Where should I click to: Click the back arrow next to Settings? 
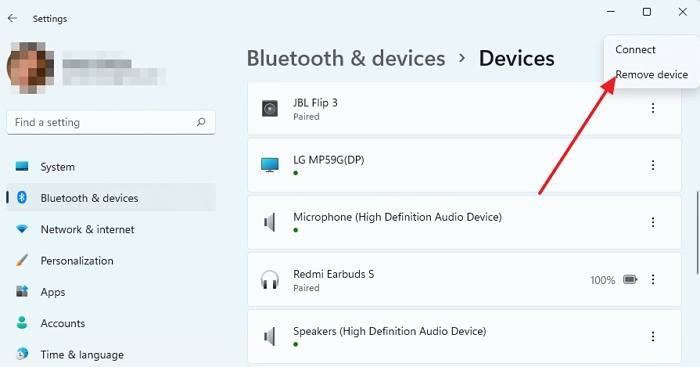[x=12, y=18]
